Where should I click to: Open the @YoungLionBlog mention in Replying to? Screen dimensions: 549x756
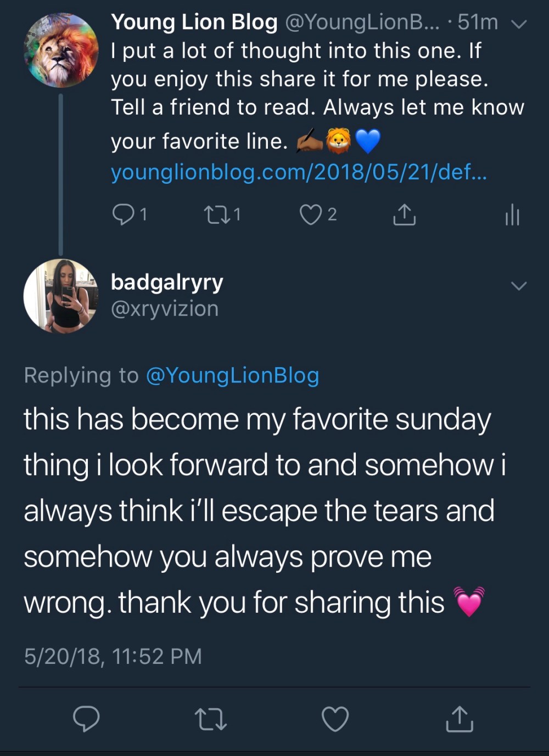[232, 375]
